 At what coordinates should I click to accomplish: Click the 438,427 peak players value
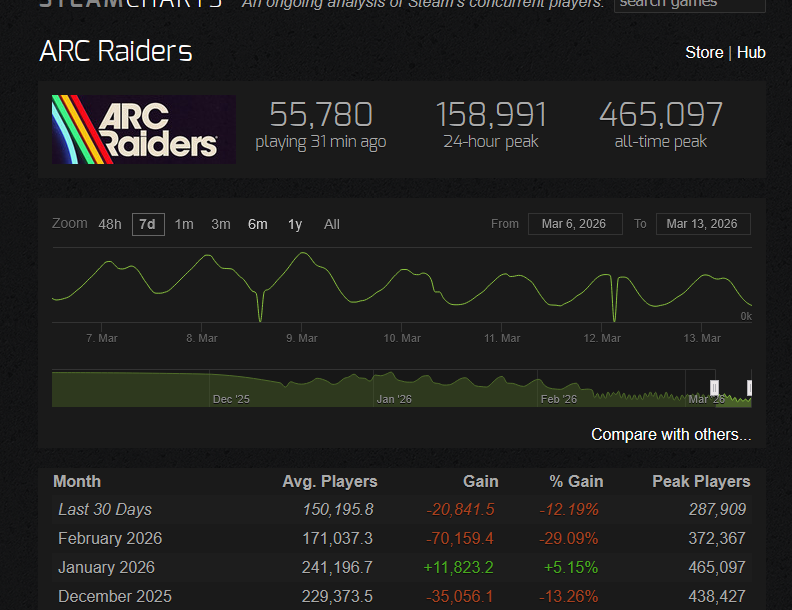click(x=717, y=596)
